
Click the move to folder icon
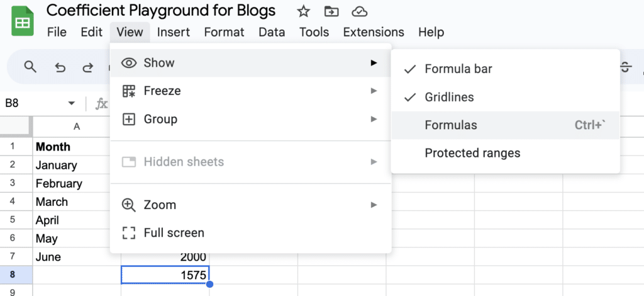(331, 11)
